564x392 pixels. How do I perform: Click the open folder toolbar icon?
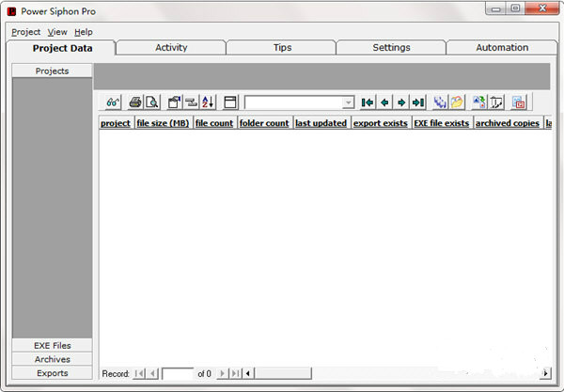pyautogui.click(x=457, y=102)
